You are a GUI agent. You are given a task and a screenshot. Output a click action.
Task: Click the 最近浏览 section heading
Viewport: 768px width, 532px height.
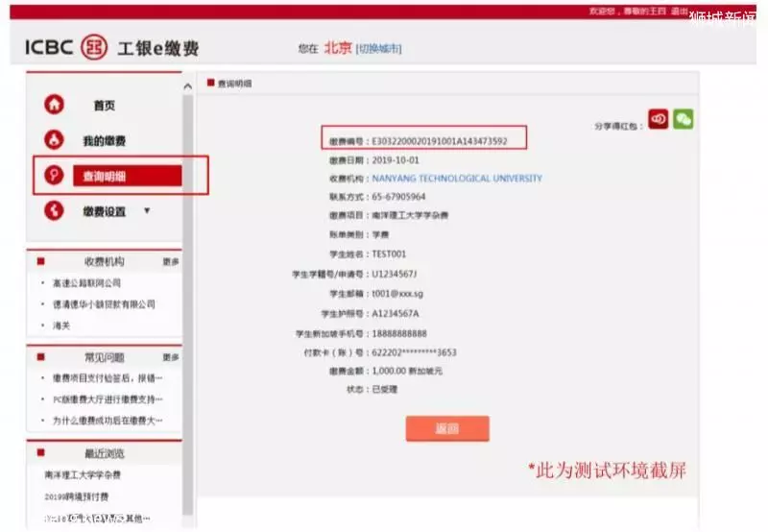point(105,453)
